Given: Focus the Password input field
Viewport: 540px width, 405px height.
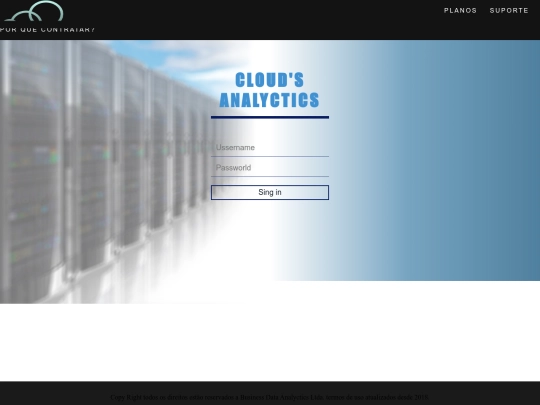Looking at the screenshot, I should coord(270,168).
